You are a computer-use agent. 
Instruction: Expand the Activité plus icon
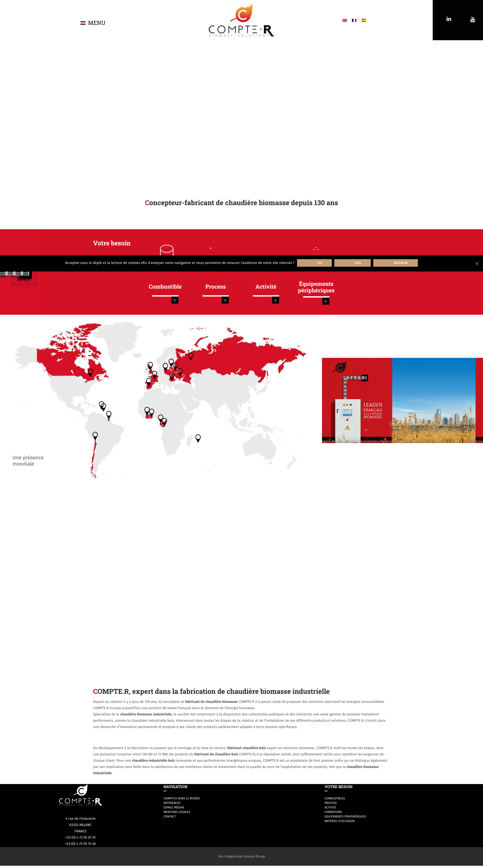pyautogui.click(x=275, y=300)
